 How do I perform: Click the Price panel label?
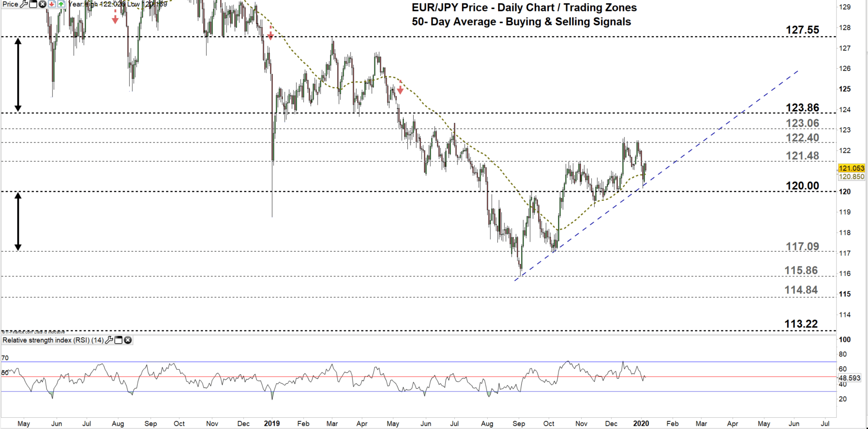pos(10,4)
